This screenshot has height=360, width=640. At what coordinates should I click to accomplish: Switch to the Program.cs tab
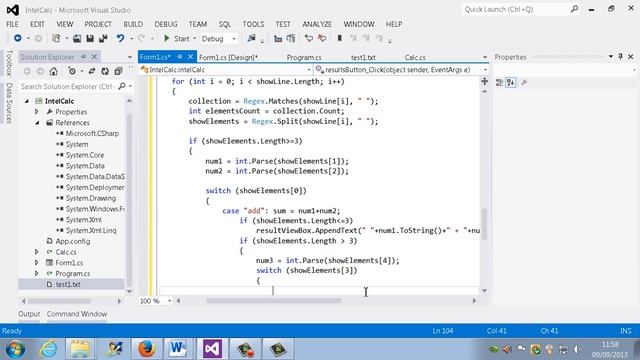point(304,58)
